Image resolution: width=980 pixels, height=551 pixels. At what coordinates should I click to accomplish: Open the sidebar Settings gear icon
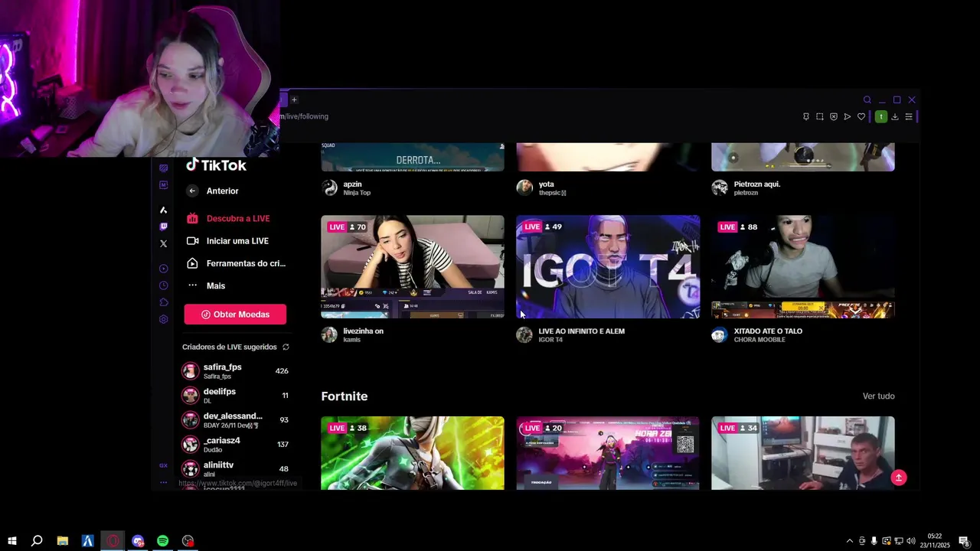(x=163, y=319)
